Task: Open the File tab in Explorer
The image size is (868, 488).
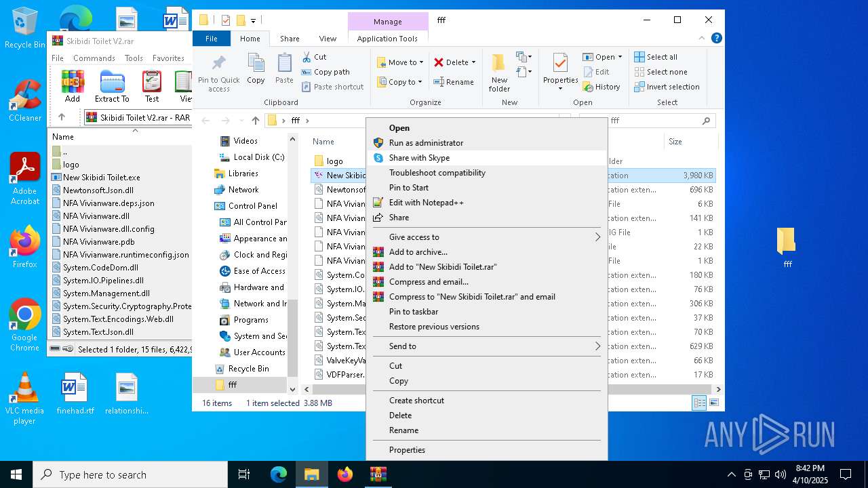Action: 212,39
